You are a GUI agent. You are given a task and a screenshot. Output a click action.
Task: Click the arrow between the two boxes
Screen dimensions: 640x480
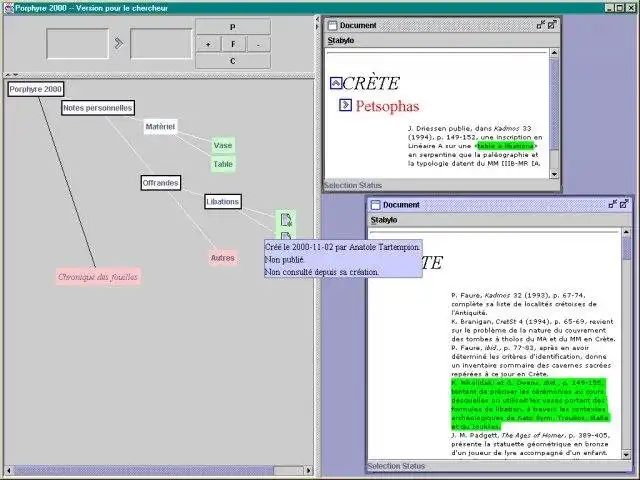click(118, 43)
